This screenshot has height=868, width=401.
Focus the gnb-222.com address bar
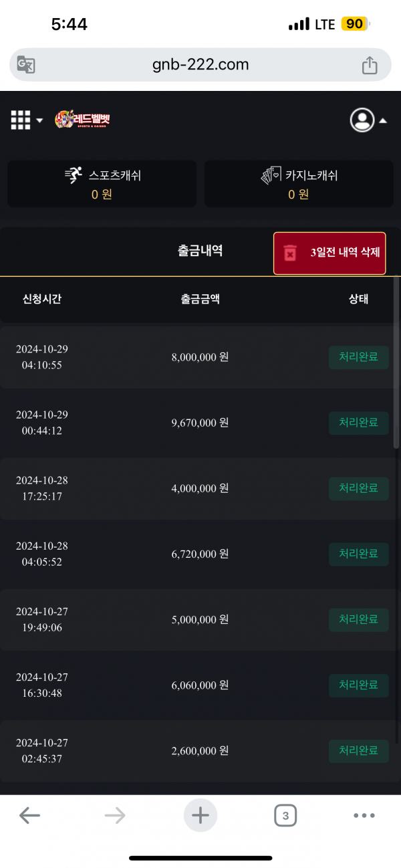pyautogui.click(x=200, y=65)
